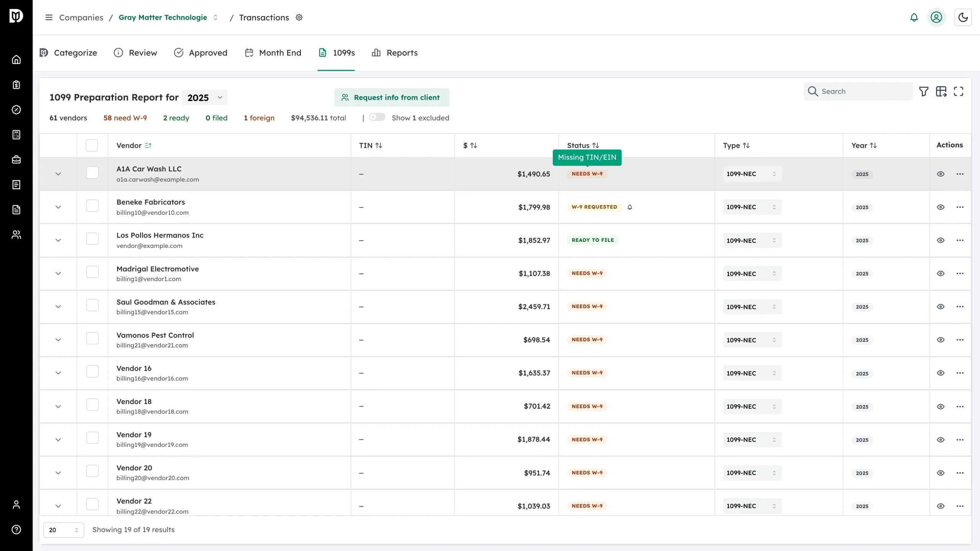Open the Reports tab
The image size is (980, 551).
coord(395,53)
